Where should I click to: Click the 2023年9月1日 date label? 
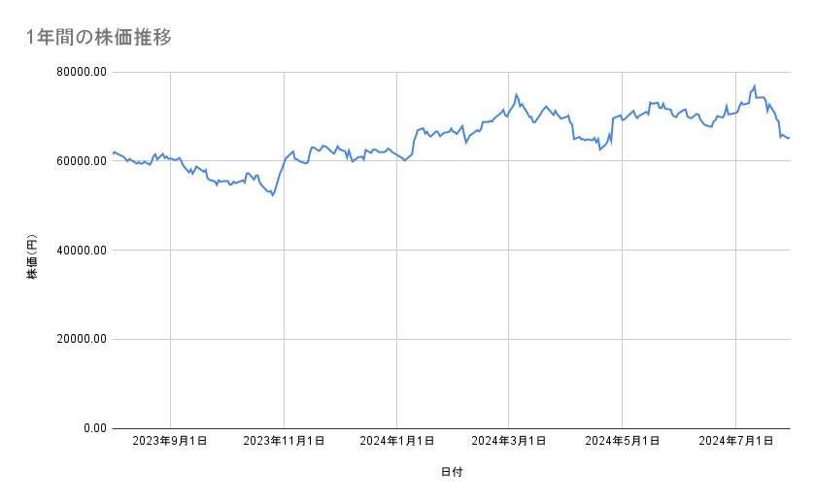pos(171,442)
